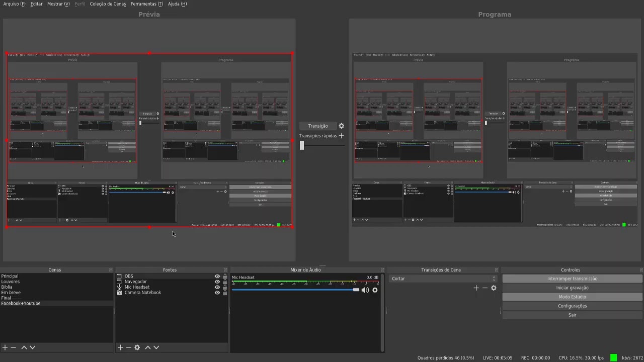Open the Ferramentas menu
The height and width of the screenshot is (362, 644).
[x=147, y=4]
